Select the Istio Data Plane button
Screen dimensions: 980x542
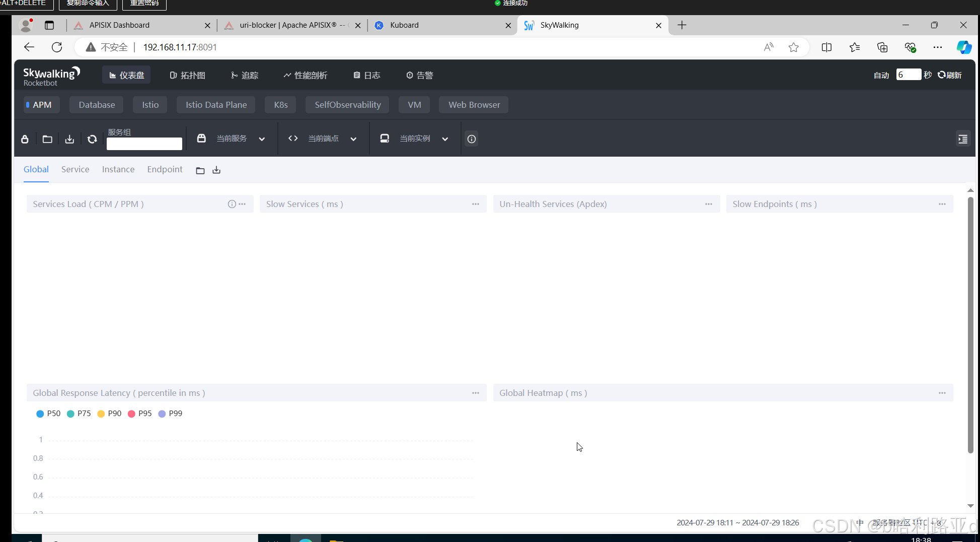[x=216, y=105]
